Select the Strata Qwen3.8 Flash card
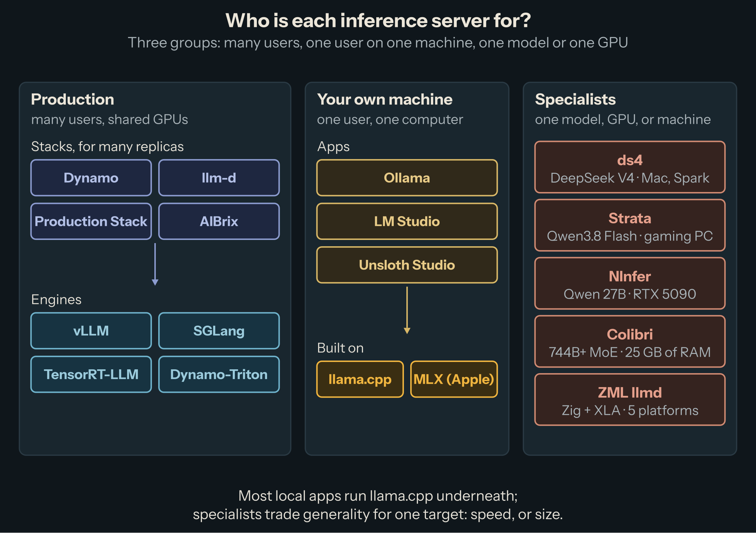Screen dimensions: 756x533 [x=630, y=225]
